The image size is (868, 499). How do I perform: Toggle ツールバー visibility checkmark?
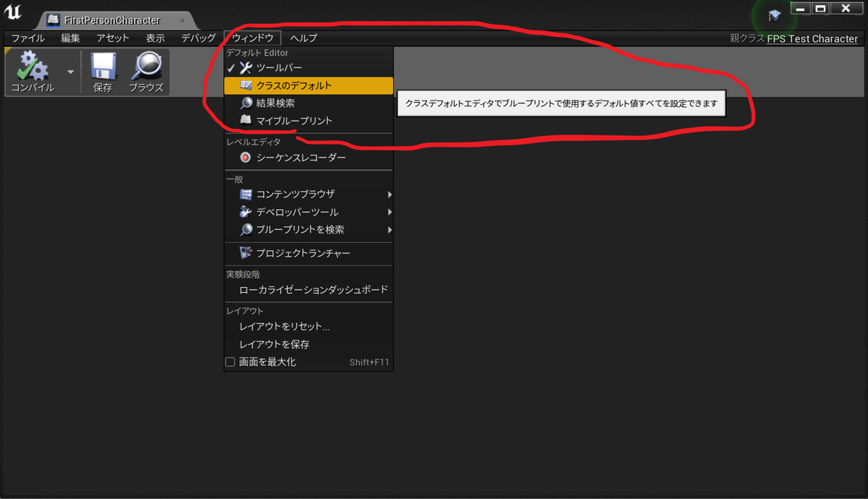pos(231,69)
